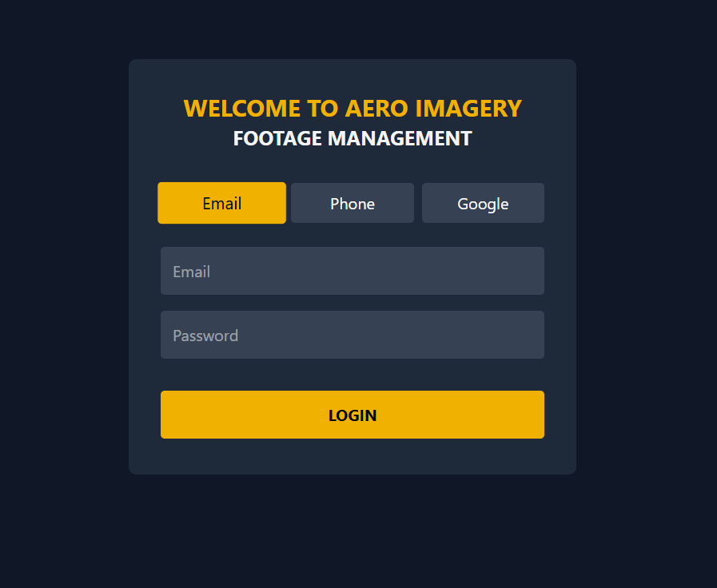Screen dimensions: 717x588
Task: Select the highlighted Email tab label
Action: 221,204
